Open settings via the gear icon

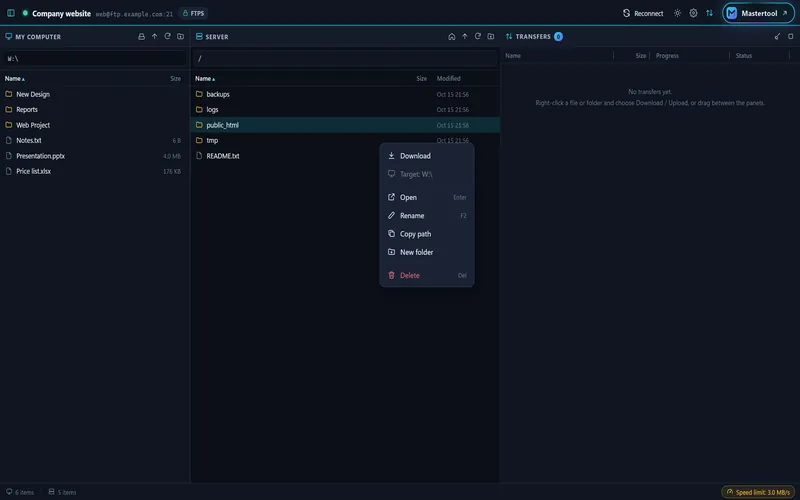693,13
